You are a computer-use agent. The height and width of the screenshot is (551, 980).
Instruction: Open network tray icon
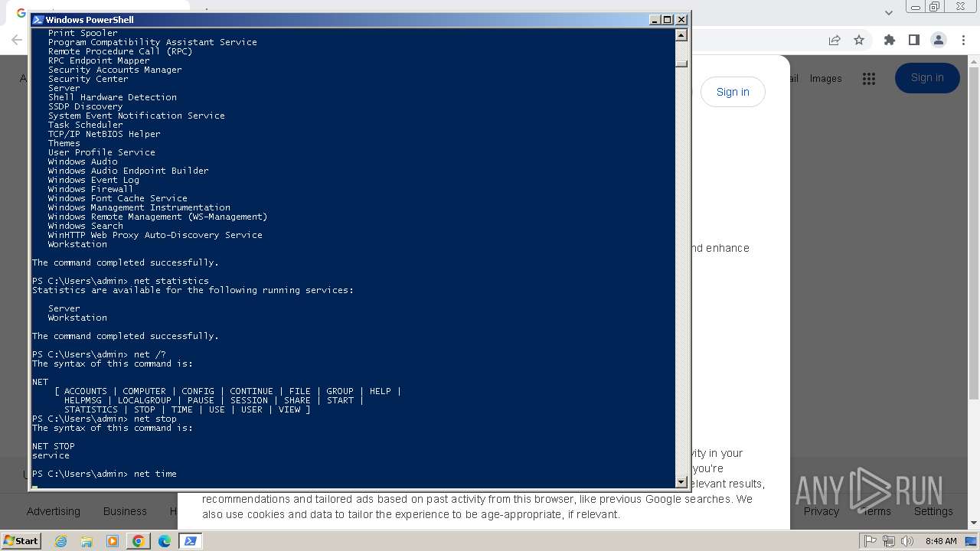tap(889, 541)
